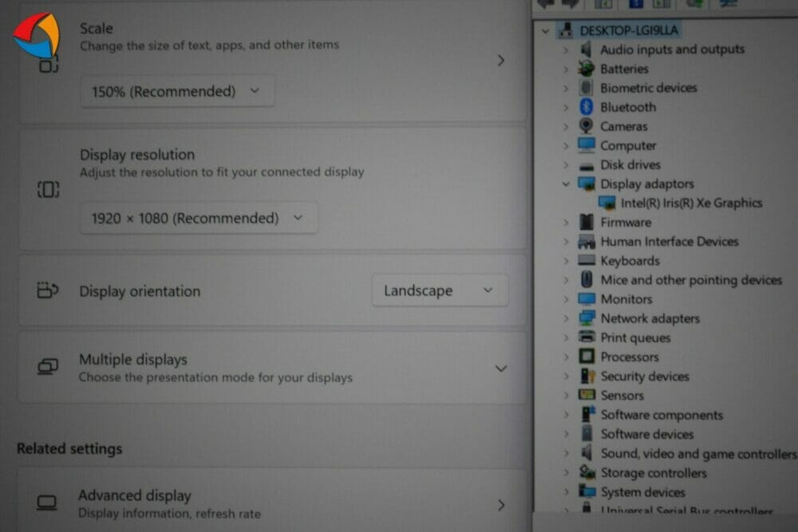The height and width of the screenshot is (532, 798).
Task: Select the Security devices label
Action: pyautogui.click(x=645, y=376)
